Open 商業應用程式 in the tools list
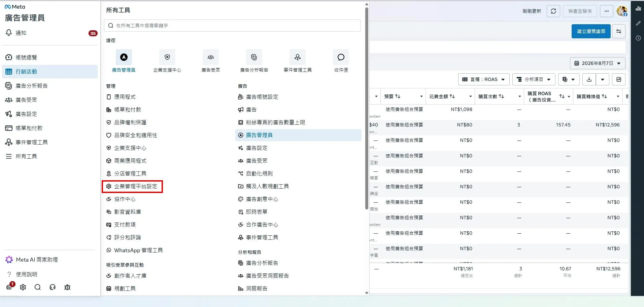The image size is (644, 307). [126, 161]
